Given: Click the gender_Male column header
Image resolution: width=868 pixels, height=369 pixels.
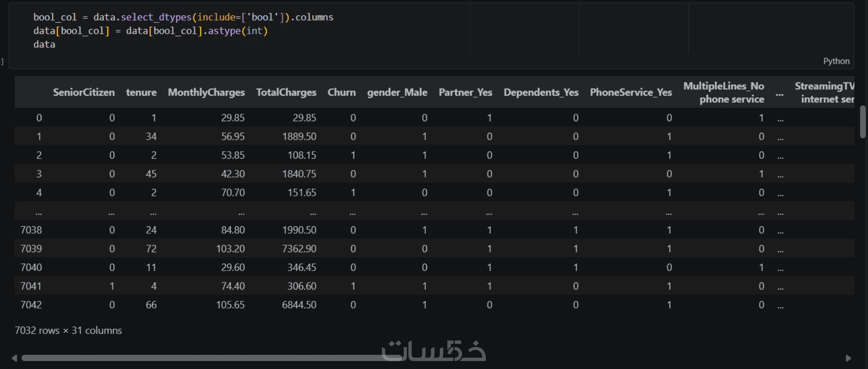Looking at the screenshot, I should [x=397, y=92].
